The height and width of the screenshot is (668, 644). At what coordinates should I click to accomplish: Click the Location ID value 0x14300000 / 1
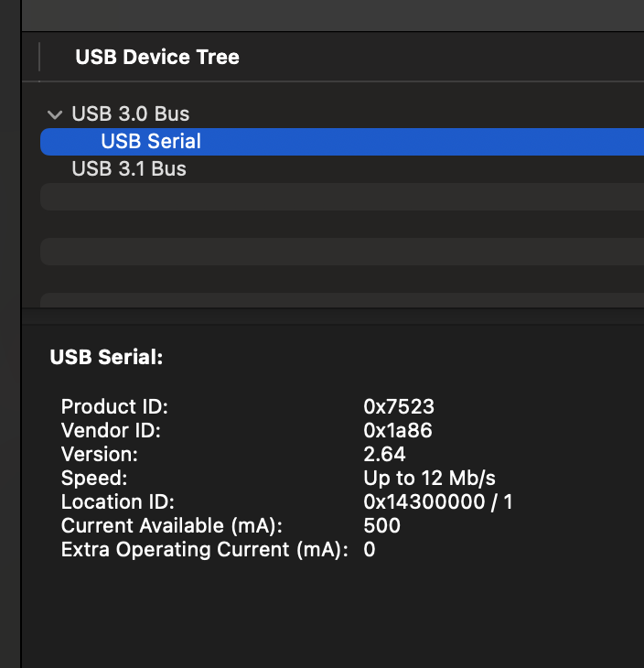tap(438, 501)
